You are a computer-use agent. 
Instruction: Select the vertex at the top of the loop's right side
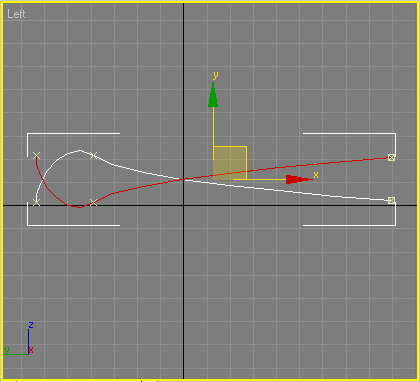click(94, 155)
